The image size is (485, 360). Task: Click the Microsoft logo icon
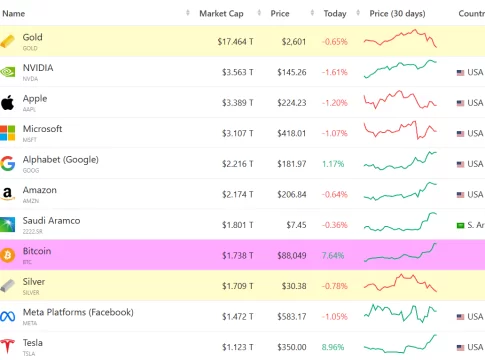pyautogui.click(x=7, y=133)
